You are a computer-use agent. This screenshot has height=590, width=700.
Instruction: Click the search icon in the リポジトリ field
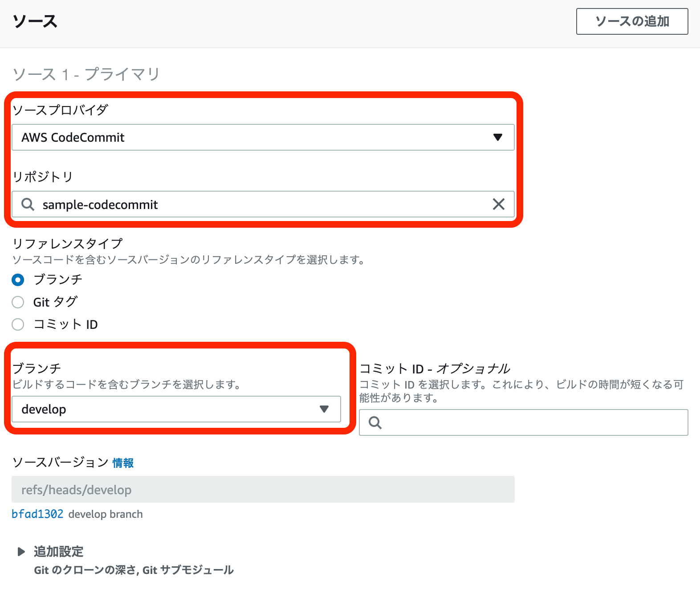[x=28, y=205]
